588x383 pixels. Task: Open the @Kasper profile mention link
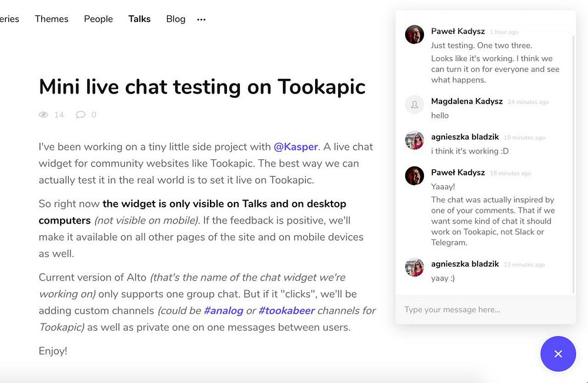[x=296, y=146]
